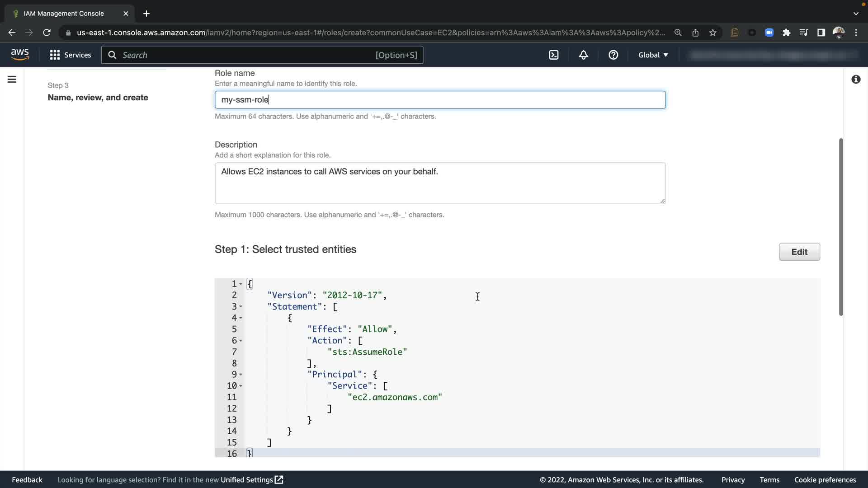
Task: Open the help question mark menu
Action: click(613, 55)
